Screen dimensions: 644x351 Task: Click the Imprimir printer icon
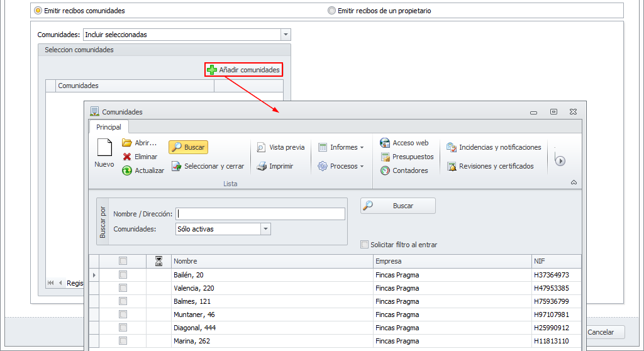[262, 166]
